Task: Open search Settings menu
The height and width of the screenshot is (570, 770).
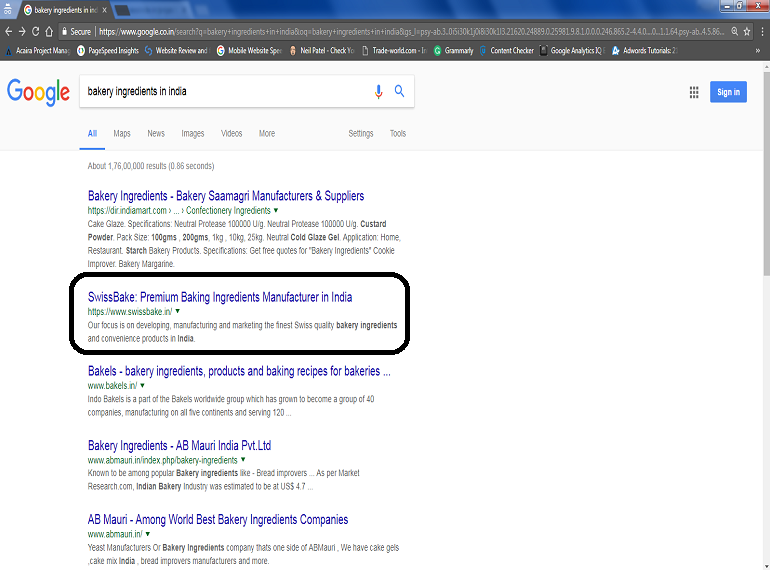Action: pyautogui.click(x=361, y=134)
